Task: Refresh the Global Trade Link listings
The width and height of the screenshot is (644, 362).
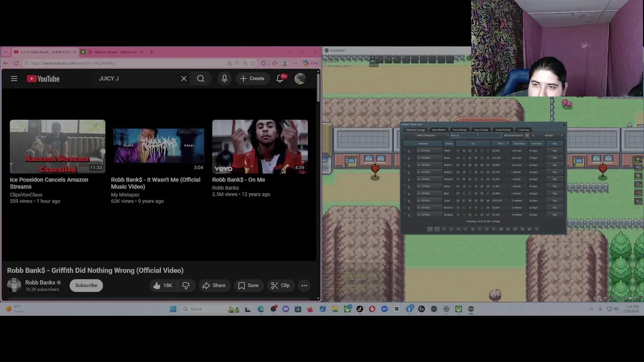Action: click(x=533, y=135)
